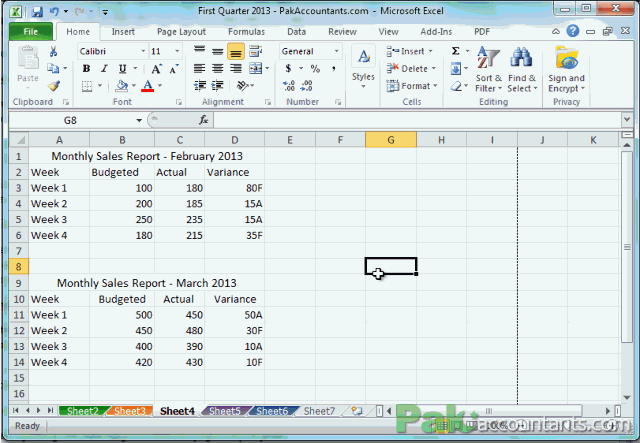Click Sign and Encrypt button

(x=567, y=69)
